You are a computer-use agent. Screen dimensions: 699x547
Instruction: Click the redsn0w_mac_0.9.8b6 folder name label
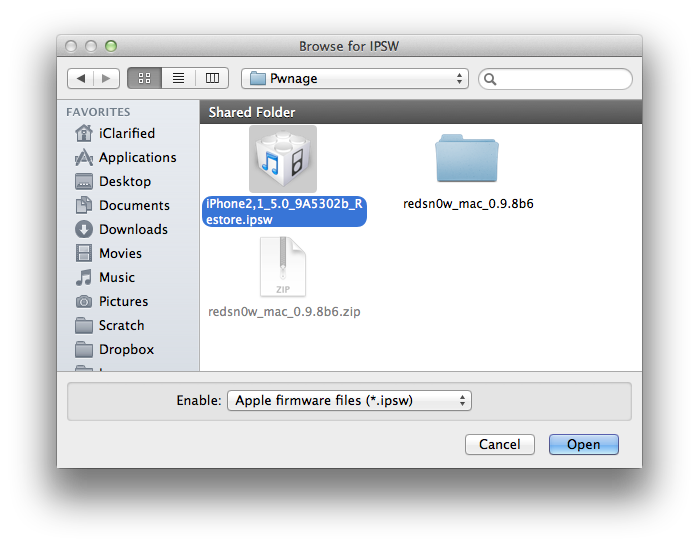pos(468,204)
